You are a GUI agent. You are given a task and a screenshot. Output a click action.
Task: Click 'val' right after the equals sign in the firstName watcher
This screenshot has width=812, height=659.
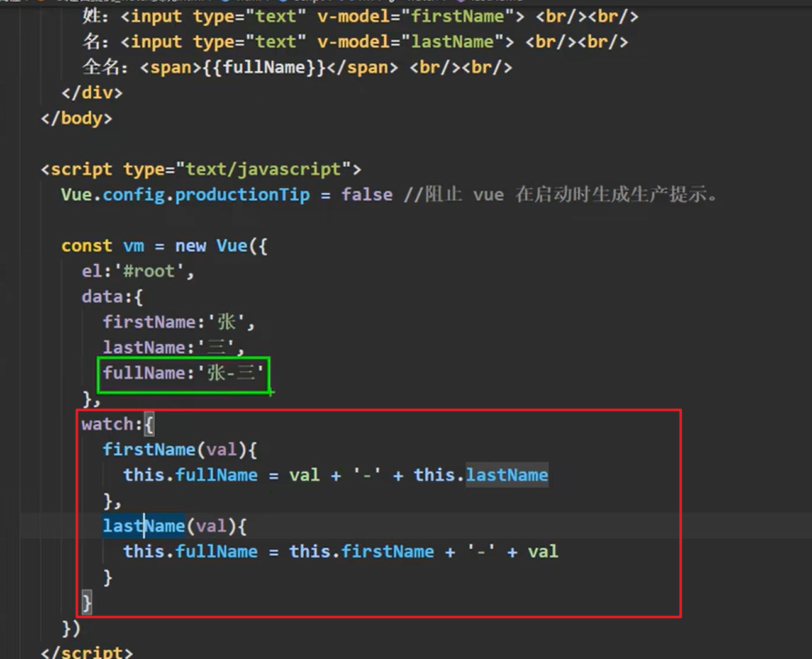[304, 475]
